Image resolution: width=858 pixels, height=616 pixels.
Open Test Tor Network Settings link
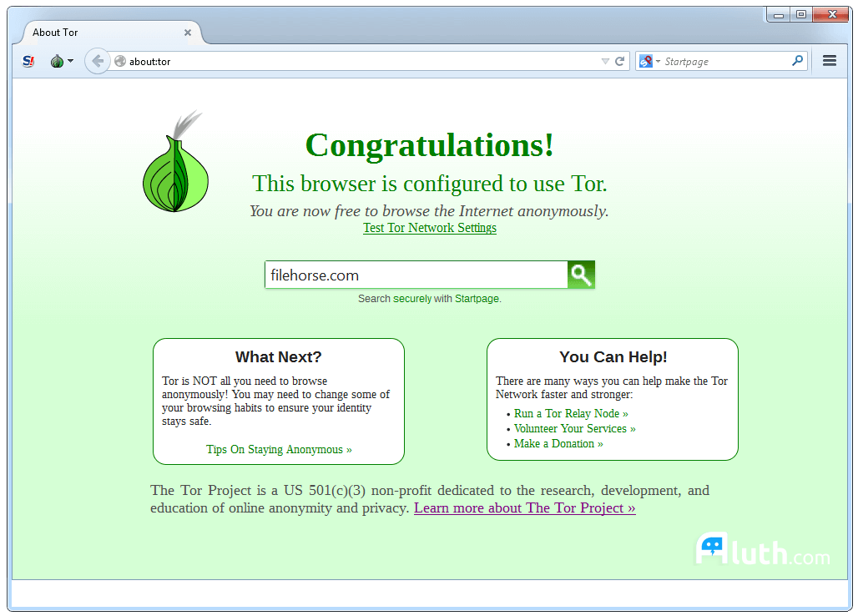tap(430, 228)
